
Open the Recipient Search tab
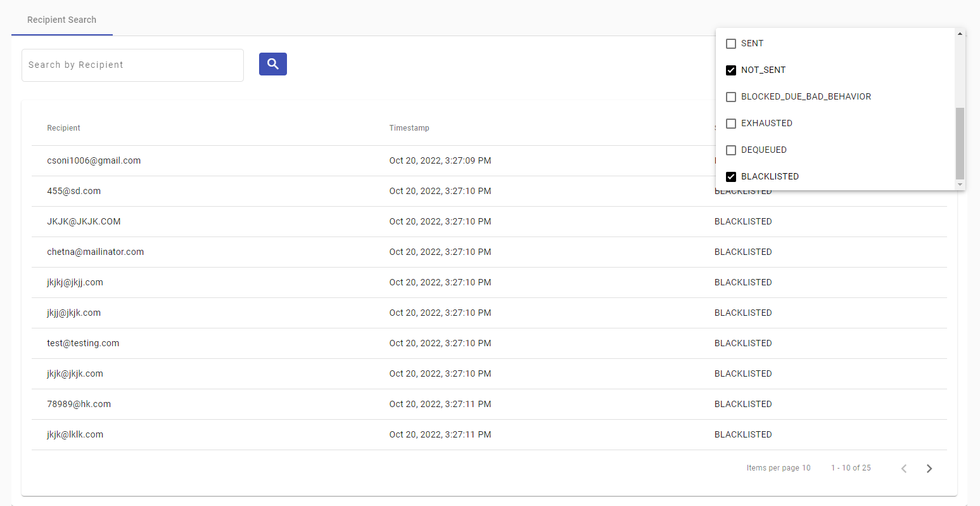[62, 20]
